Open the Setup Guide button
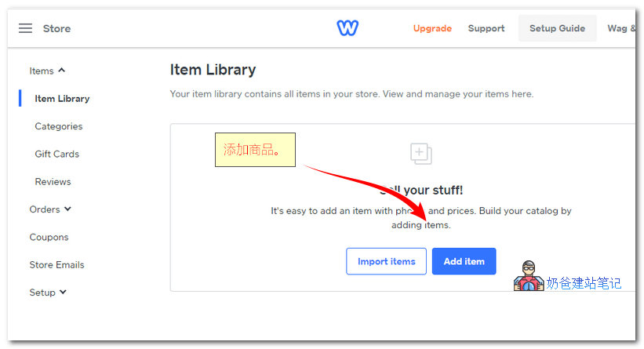This screenshot has width=644, height=349. click(x=557, y=28)
